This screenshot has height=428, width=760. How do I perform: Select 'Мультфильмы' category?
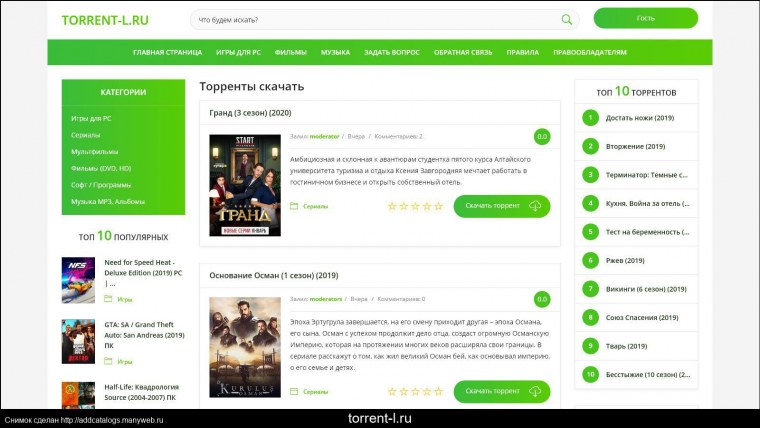tap(95, 152)
